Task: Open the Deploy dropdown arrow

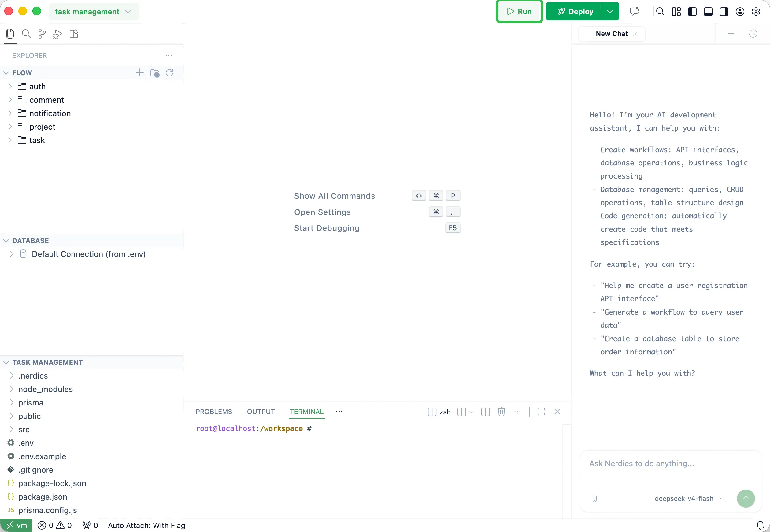Action: point(610,12)
